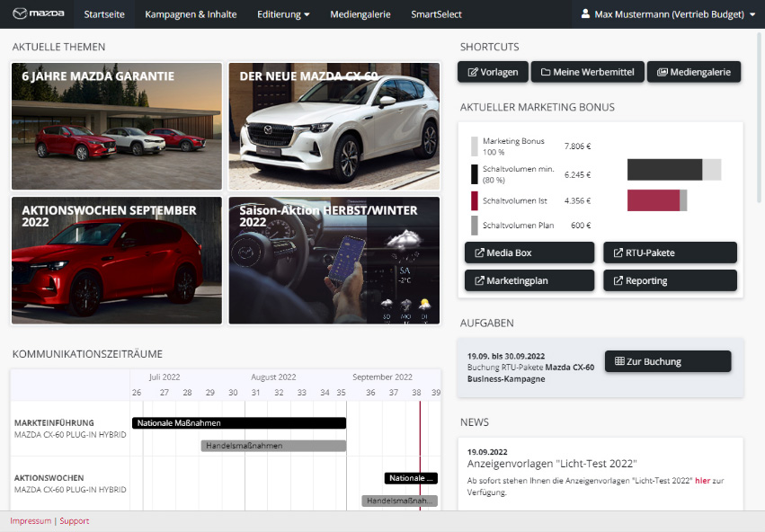Click the user profile icon beside Max Mustermann
This screenshot has width=765, height=532.
[586, 14]
